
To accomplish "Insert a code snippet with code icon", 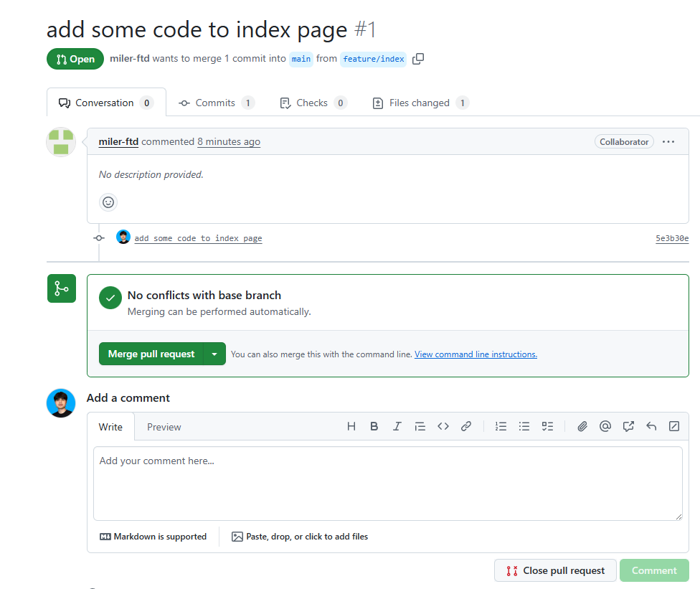I will click(443, 426).
